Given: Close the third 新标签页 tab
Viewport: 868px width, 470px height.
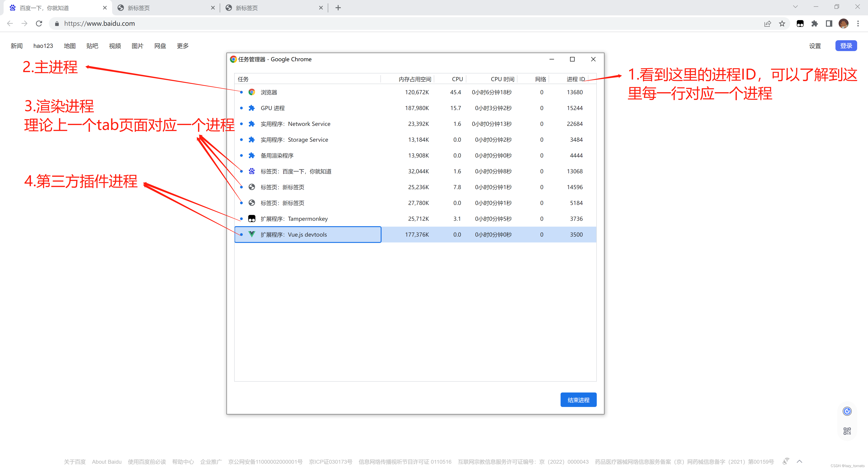Looking at the screenshot, I should pos(321,8).
